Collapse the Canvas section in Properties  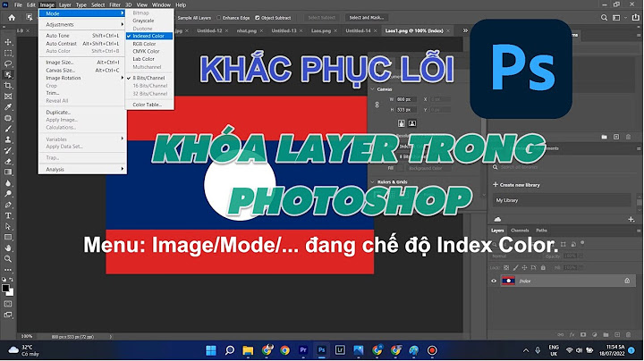tap(372, 89)
